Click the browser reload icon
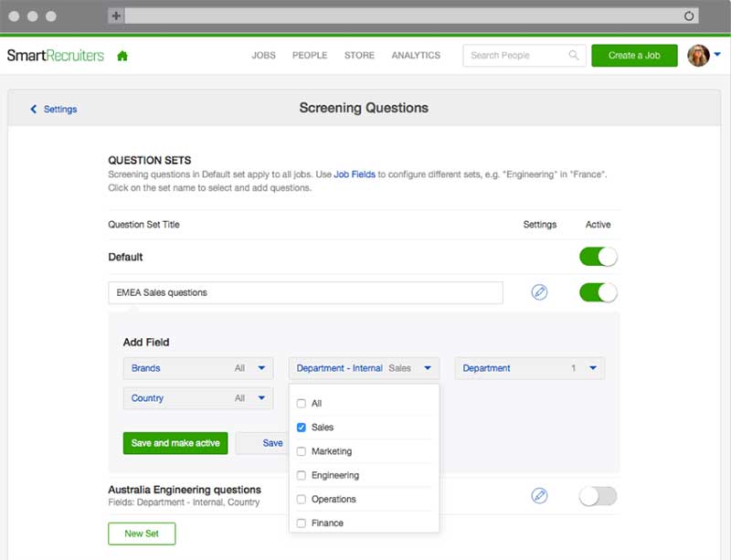The width and height of the screenshot is (731, 560). point(689,16)
